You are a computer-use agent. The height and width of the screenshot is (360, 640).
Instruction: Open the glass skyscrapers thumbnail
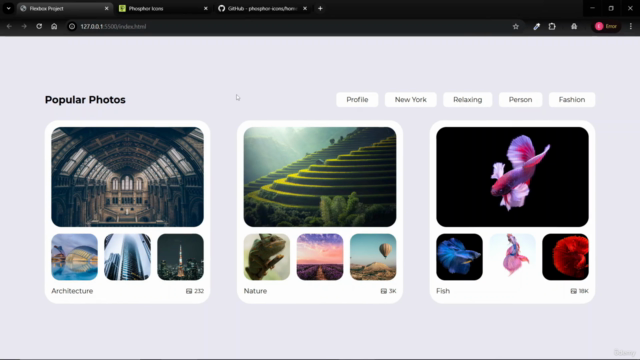127,257
